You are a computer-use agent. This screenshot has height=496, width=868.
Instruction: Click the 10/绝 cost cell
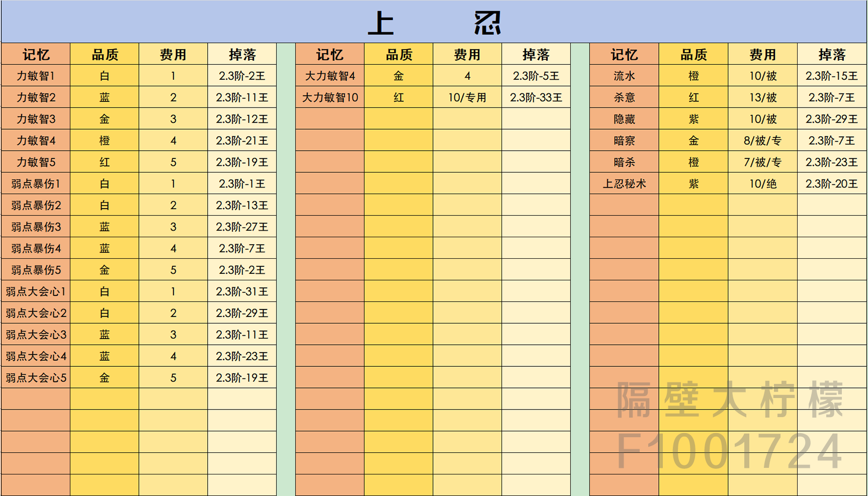[x=762, y=184]
